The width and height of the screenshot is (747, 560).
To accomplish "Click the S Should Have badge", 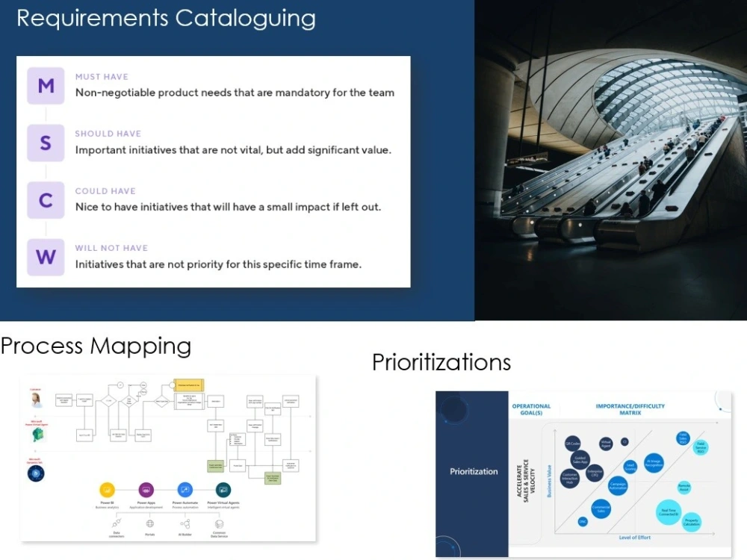I will pos(45,143).
